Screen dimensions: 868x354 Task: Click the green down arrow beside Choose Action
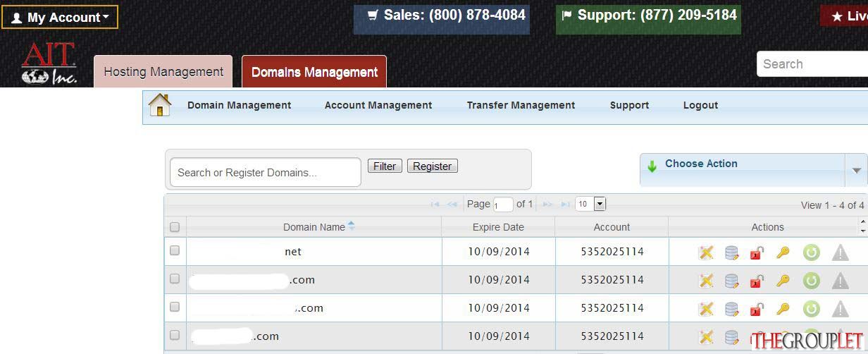[652, 166]
